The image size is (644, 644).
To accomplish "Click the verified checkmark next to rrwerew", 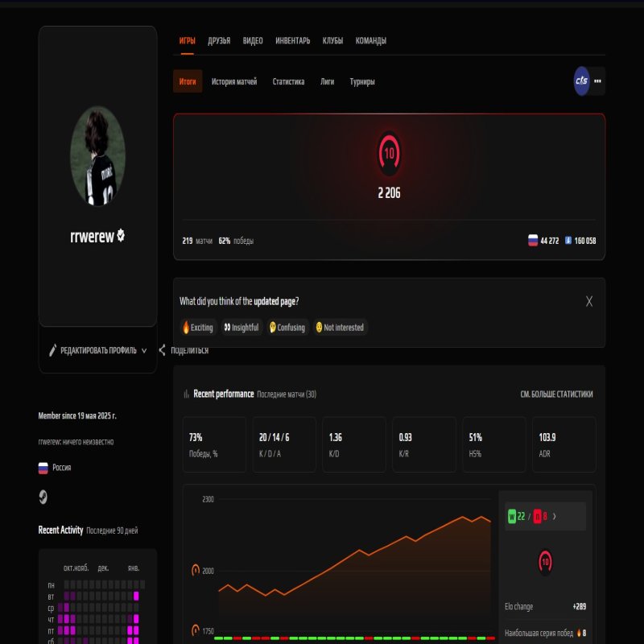I will [121, 236].
